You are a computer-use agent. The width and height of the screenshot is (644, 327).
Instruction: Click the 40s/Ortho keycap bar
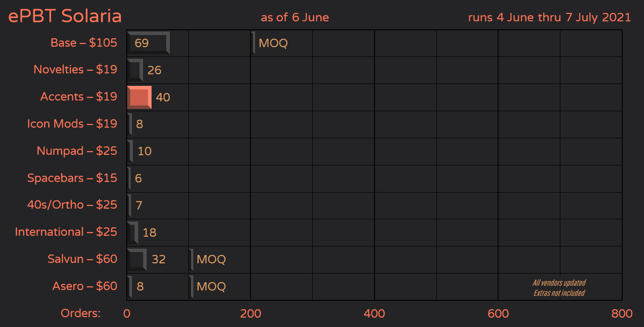pyautogui.click(x=129, y=205)
